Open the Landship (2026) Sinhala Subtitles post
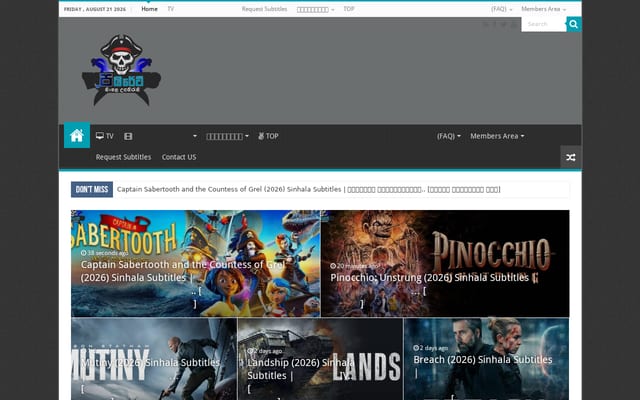The height and width of the screenshot is (400, 640). click(x=301, y=369)
